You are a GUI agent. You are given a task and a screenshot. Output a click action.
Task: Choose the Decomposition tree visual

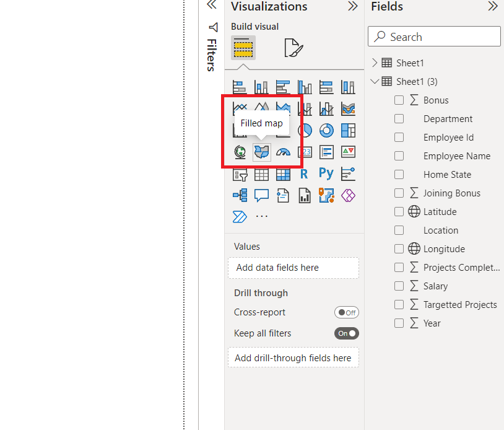(x=240, y=196)
